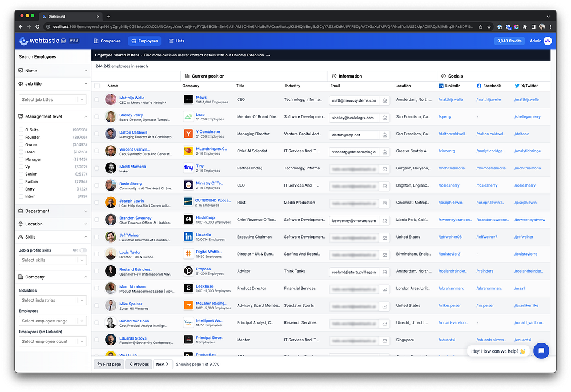Viewport: 571px width, 392px height.
Task: Check the Manager management level
Action: click(21, 159)
